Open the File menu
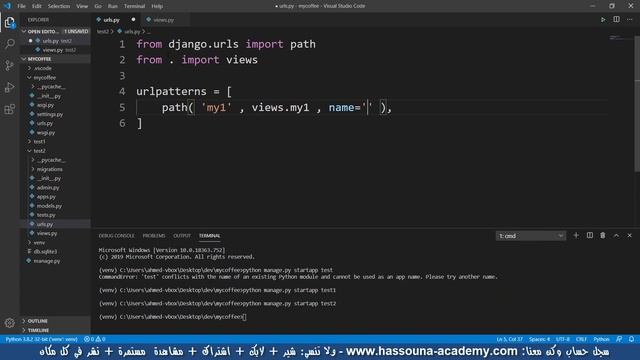640x360 pixels. [x=21, y=6]
